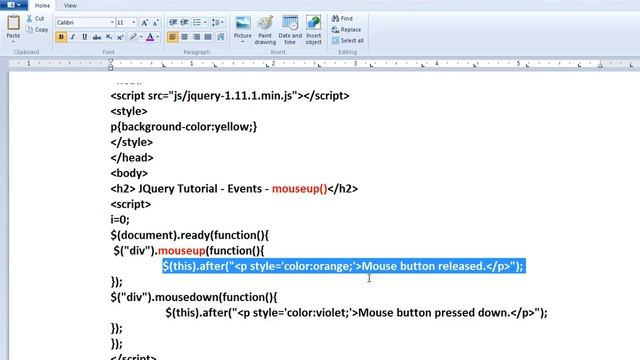Click the <body> tag line
The height and width of the screenshot is (360, 640).
point(129,173)
